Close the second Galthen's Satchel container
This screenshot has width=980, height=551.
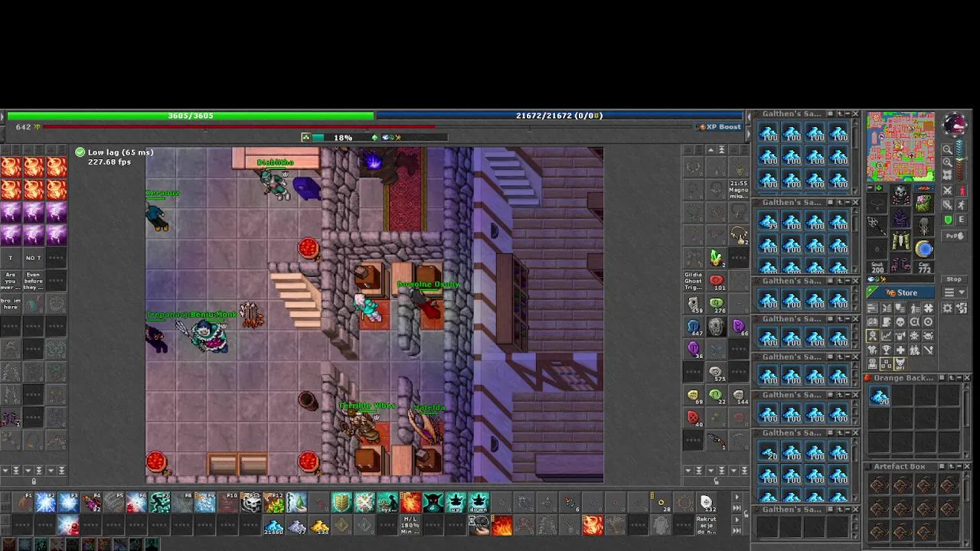856,202
